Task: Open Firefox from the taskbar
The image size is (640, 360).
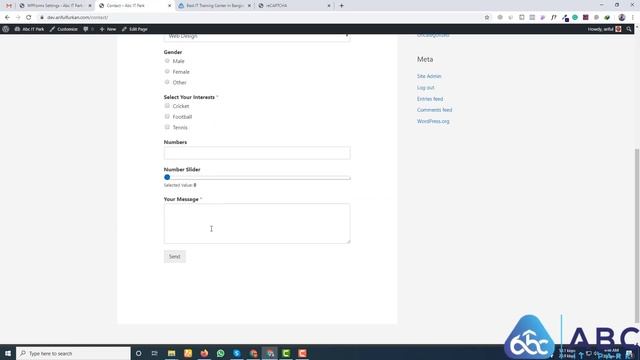Action: click(x=204, y=353)
